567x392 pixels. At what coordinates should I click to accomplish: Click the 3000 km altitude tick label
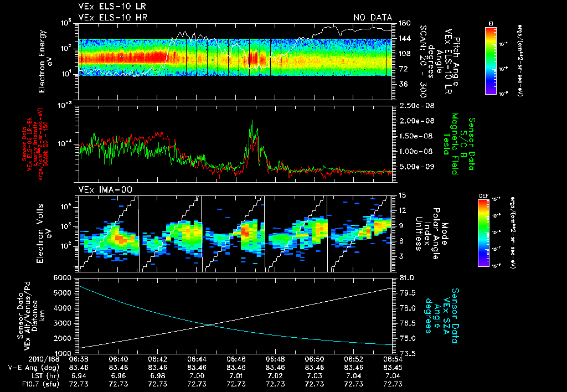click(x=62, y=323)
